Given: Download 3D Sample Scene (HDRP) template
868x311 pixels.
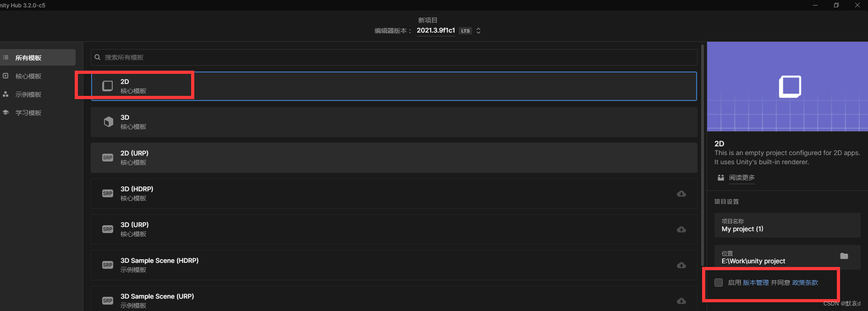Looking at the screenshot, I should point(681,265).
